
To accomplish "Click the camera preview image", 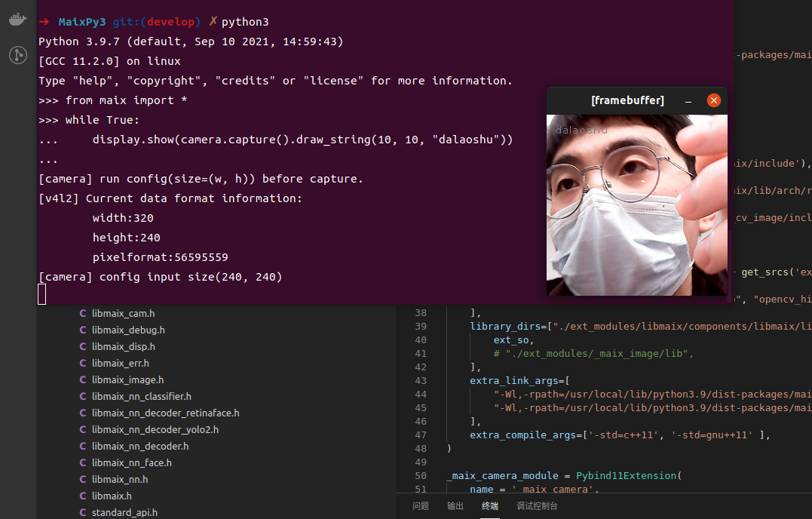I will [636, 205].
